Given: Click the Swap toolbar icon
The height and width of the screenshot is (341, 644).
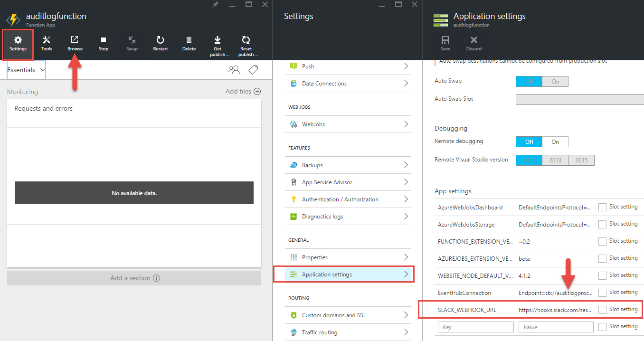Looking at the screenshot, I should (x=132, y=40).
